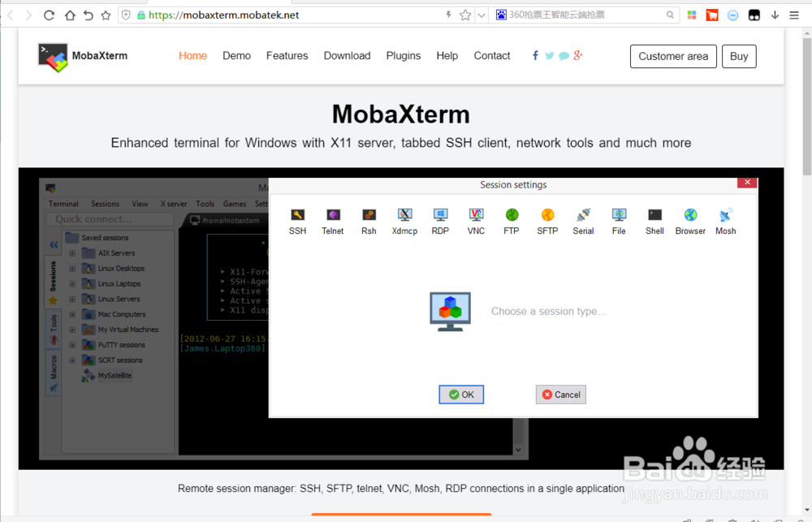This screenshot has height=522, width=812.
Task: Click the Quick connect input field
Action: (110, 219)
